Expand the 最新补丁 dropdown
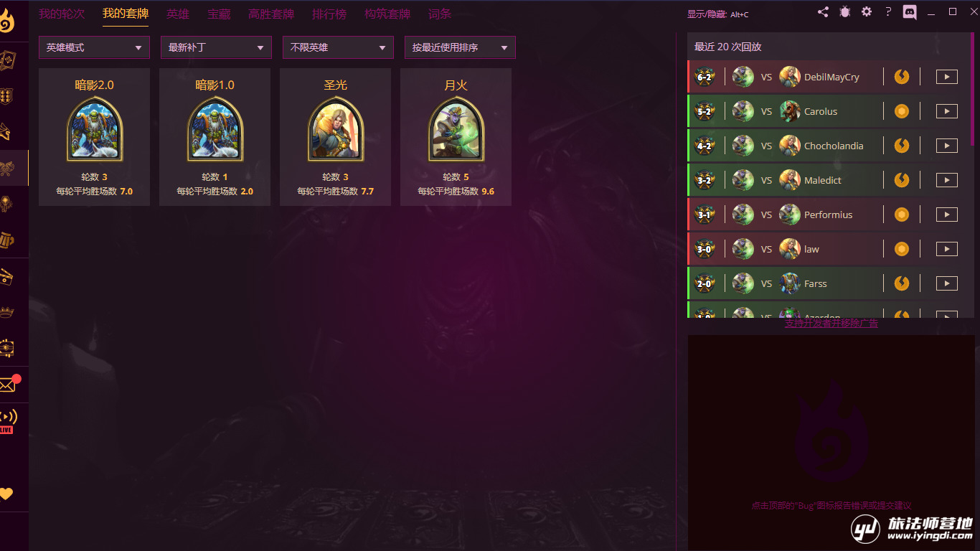 click(216, 47)
